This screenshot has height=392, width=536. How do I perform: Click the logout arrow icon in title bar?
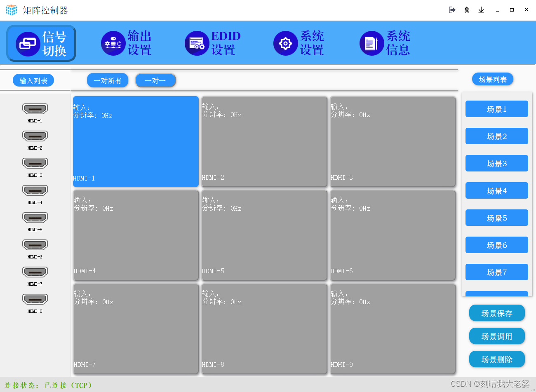[x=452, y=10]
